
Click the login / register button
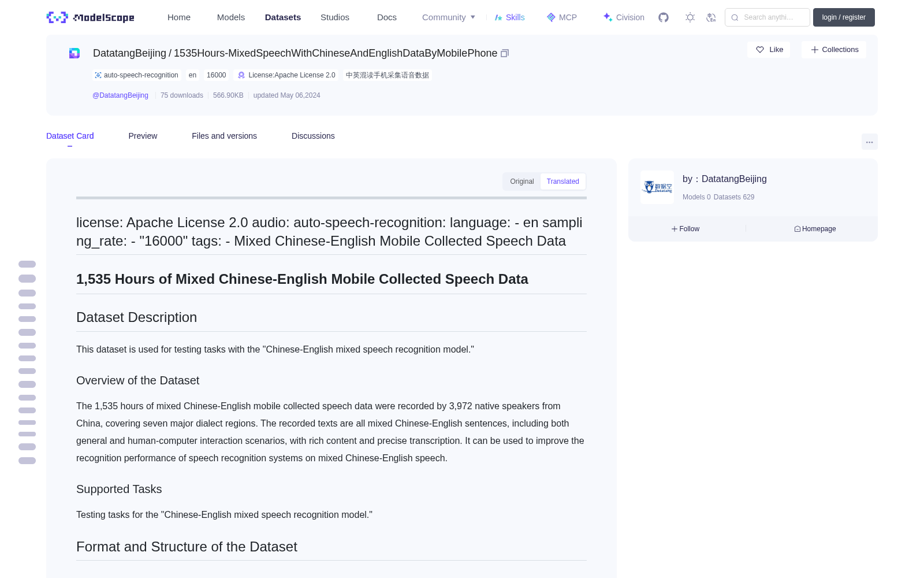844,17
